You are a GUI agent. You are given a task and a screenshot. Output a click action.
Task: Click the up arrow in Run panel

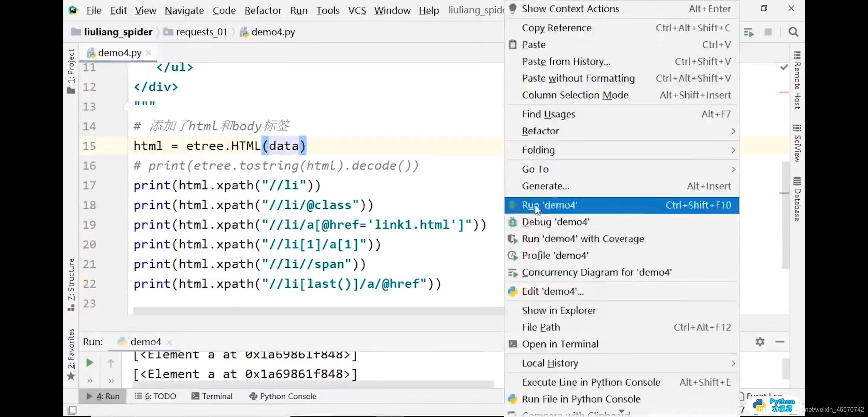tap(111, 363)
